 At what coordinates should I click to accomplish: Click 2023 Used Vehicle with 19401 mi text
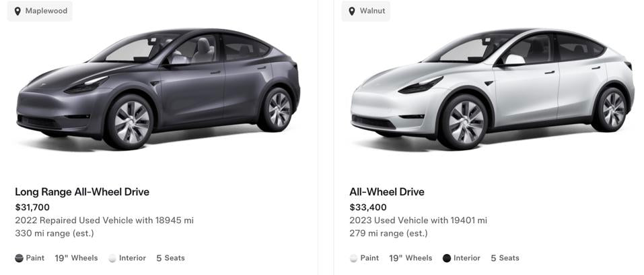point(418,220)
